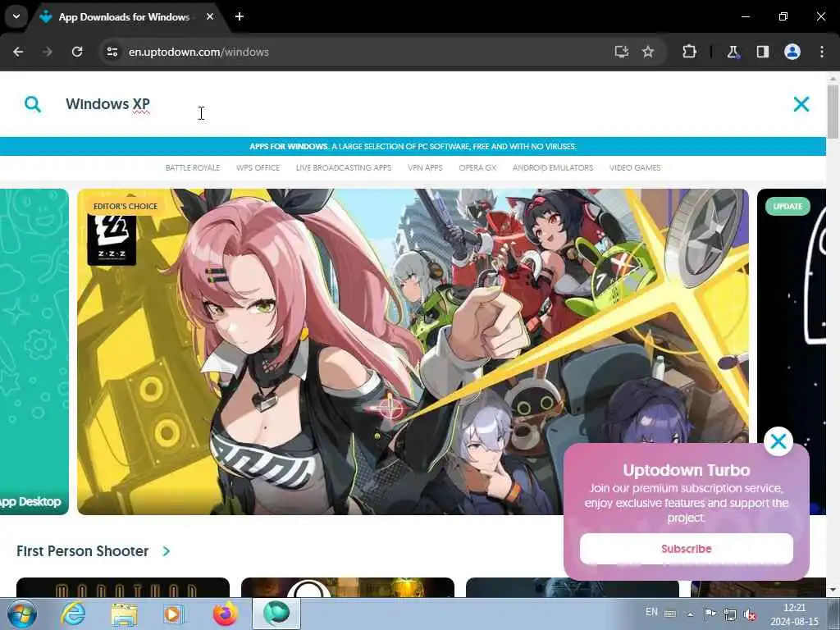
Task: Launch Firefox from the taskbar
Action: point(225,614)
